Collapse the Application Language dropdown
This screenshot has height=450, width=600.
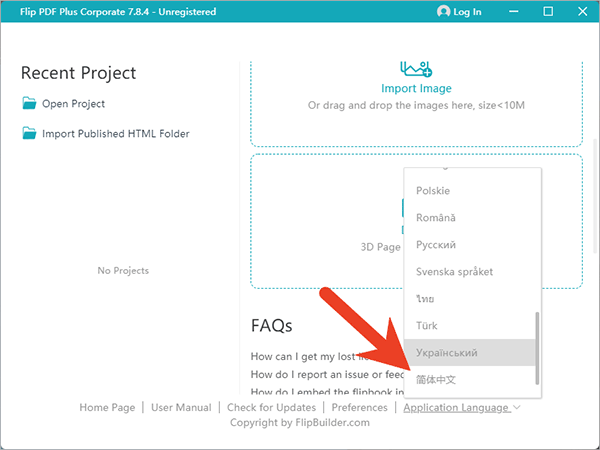[457, 408]
